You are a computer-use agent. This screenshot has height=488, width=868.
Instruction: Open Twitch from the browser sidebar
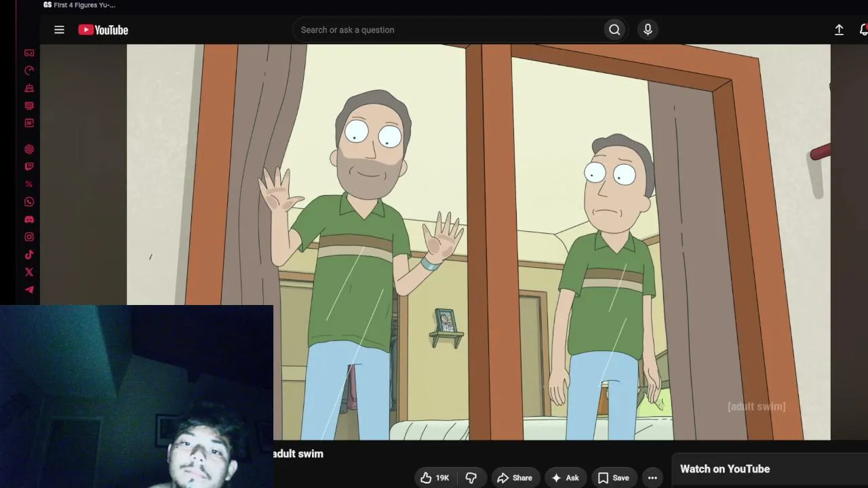(x=29, y=167)
